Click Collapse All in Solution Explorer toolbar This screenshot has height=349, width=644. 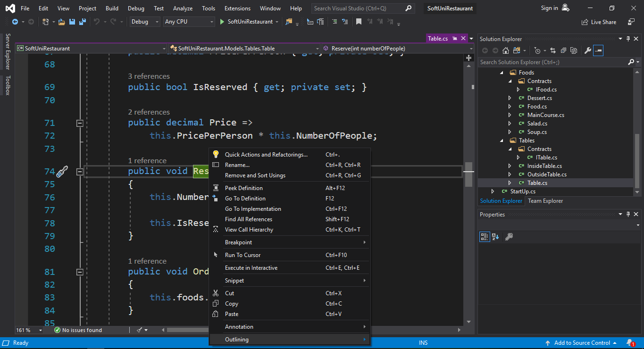click(563, 50)
